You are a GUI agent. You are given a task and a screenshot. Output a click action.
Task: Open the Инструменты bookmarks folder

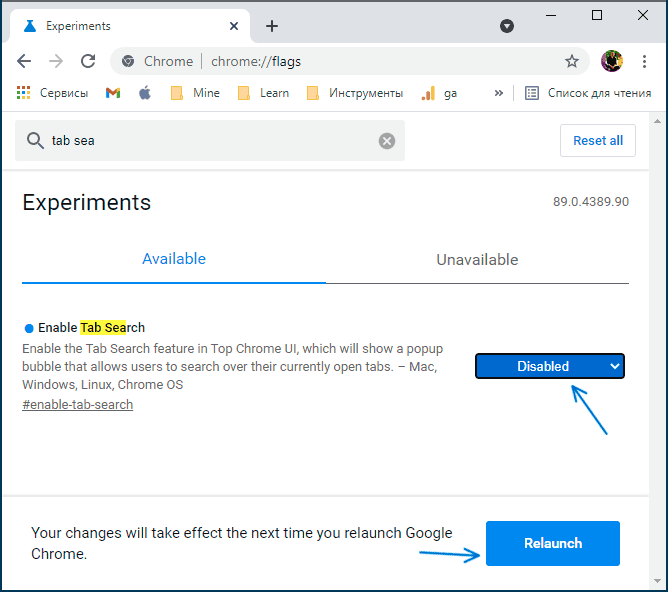(354, 93)
